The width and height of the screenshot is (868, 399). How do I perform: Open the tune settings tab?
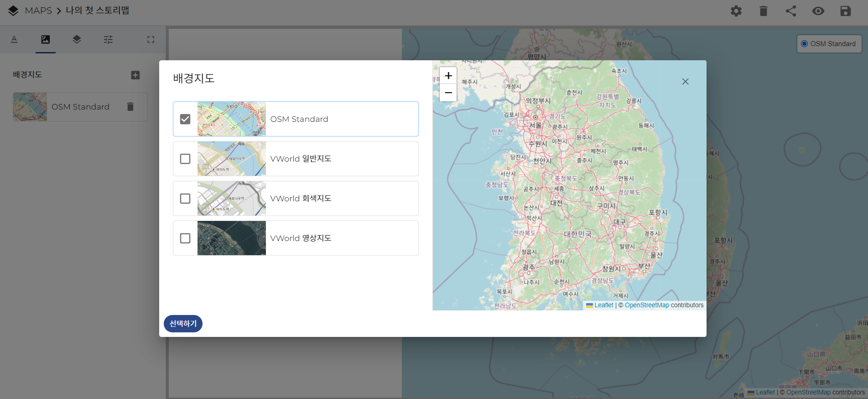(x=108, y=40)
